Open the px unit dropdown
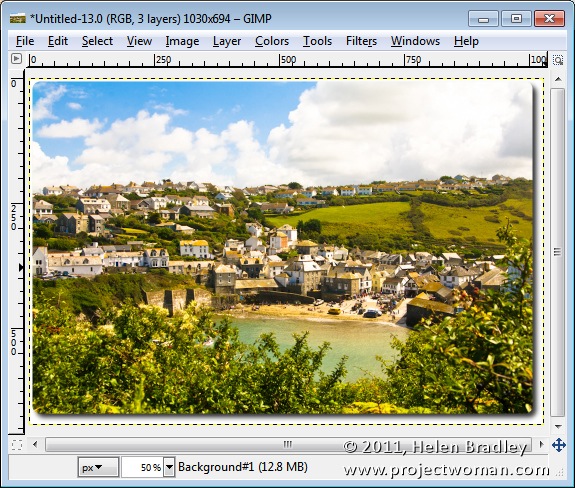 pyautogui.click(x=98, y=467)
